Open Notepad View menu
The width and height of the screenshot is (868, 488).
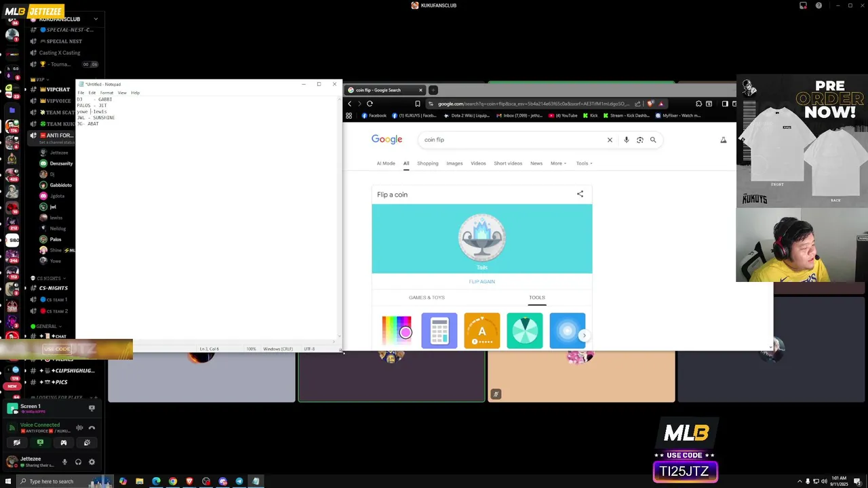pos(122,93)
